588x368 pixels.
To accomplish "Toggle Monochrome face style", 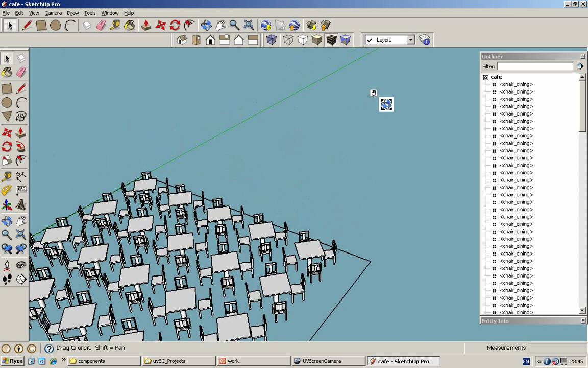I will (346, 40).
